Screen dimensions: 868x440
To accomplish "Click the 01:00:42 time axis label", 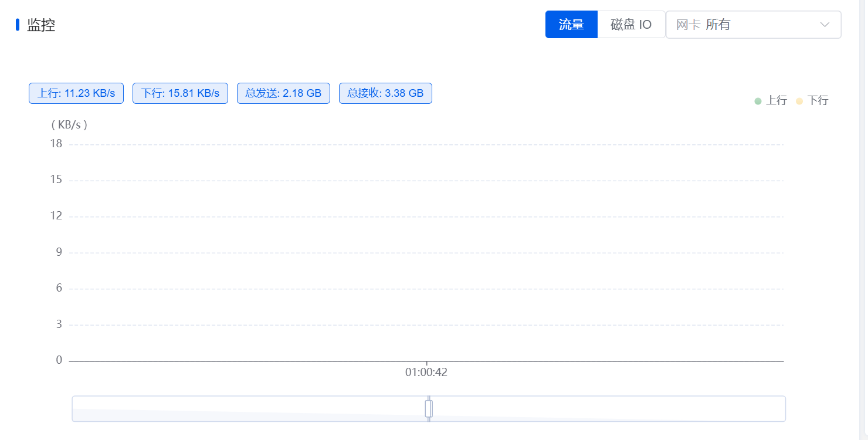I will click(x=426, y=373).
